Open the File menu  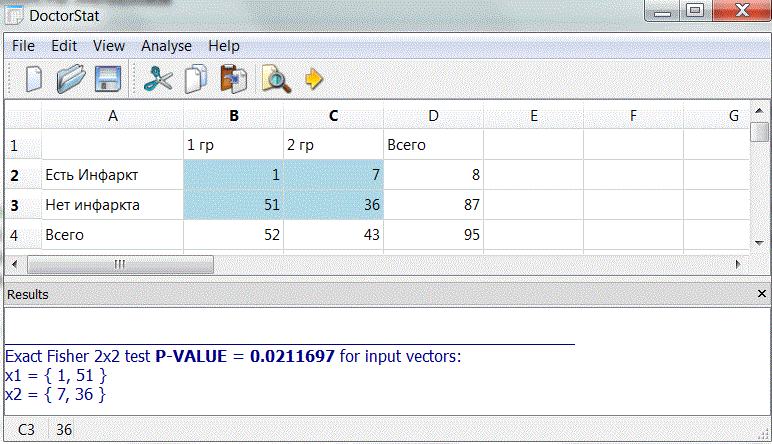[x=23, y=46]
